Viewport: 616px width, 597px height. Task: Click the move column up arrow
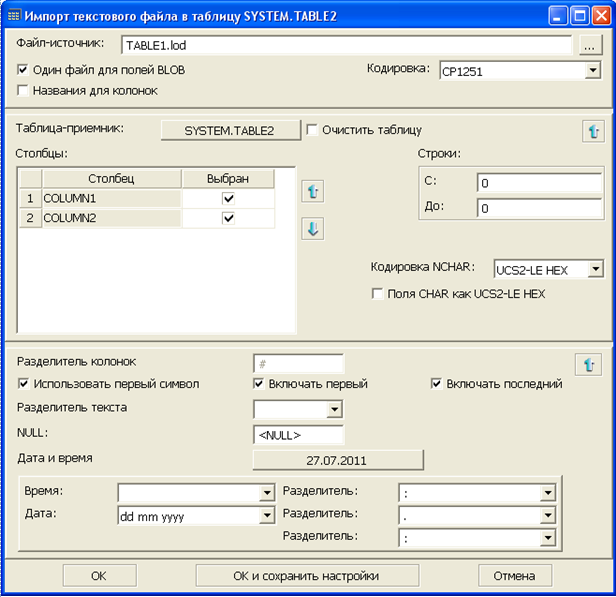pos(313,190)
